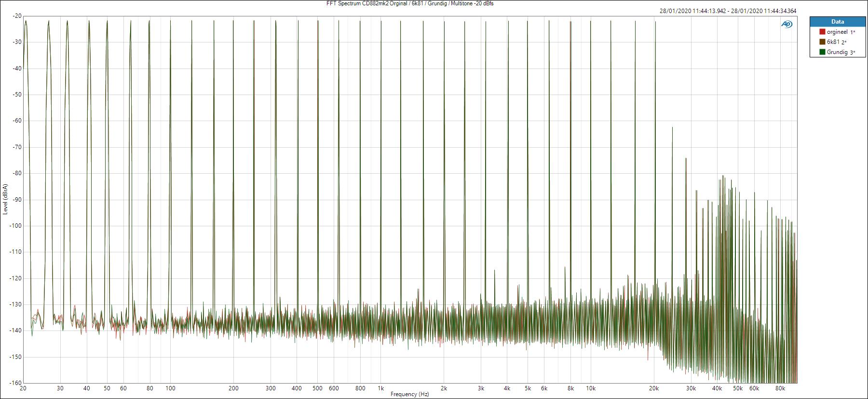Click the -100 tick on level axis
The image size is (868, 399).
(15, 226)
